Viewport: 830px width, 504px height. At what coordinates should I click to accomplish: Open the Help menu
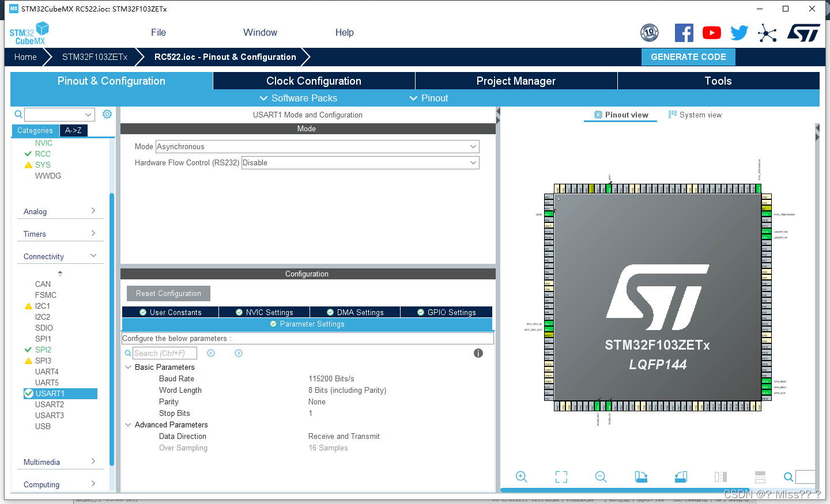tap(345, 33)
